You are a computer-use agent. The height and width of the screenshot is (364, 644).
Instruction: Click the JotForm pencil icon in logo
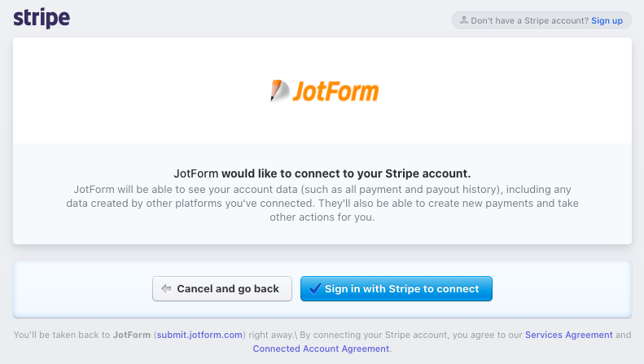279,90
